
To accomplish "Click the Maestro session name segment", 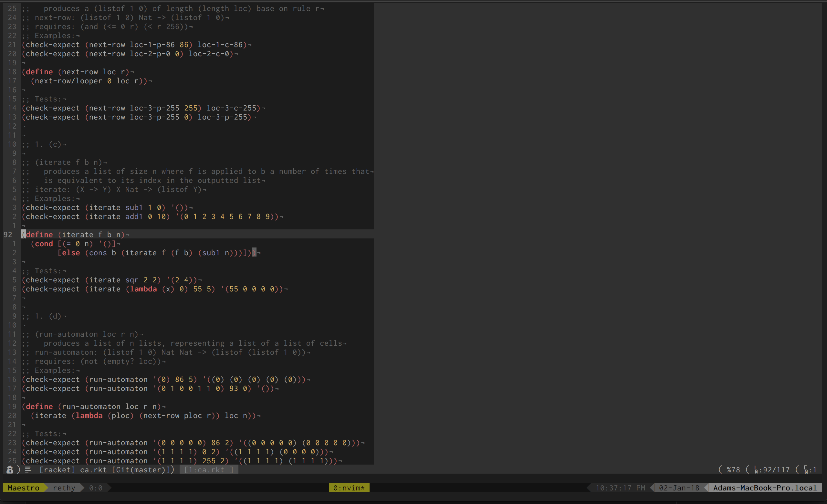I will tap(24, 488).
